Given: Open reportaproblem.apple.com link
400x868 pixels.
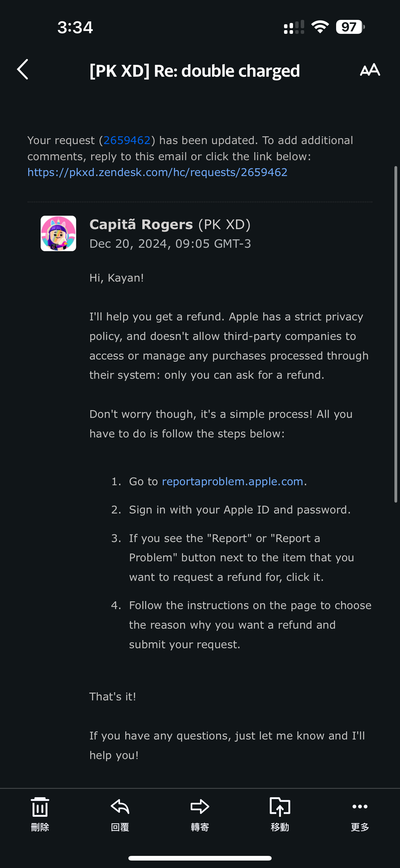Looking at the screenshot, I should pyautogui.click(x=232, y=481).
